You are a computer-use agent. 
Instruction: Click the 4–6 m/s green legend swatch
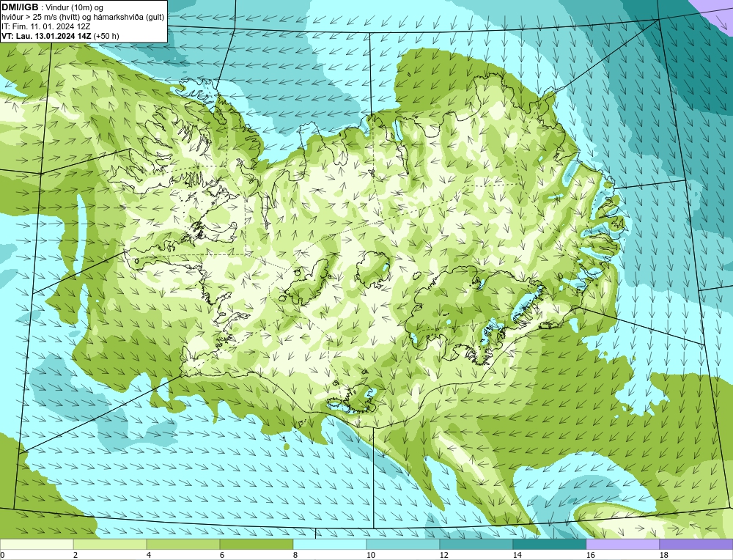(x=183, y=544)
